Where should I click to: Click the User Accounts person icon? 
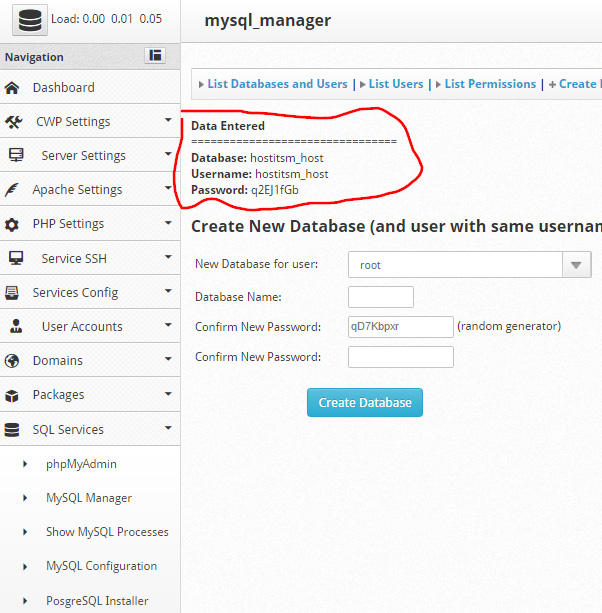point(16,327)
